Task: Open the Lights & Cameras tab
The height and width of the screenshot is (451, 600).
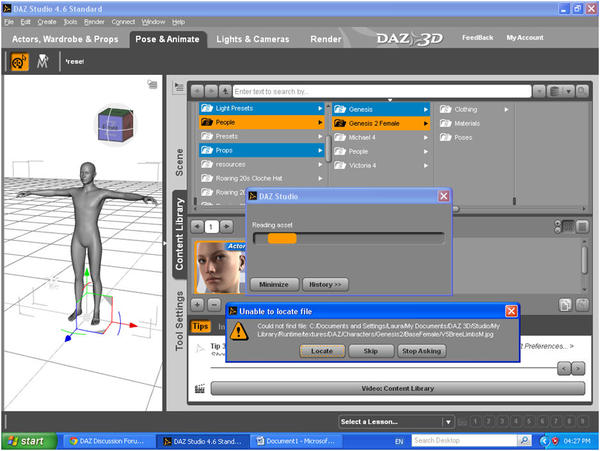Action: tap(253, 39)
